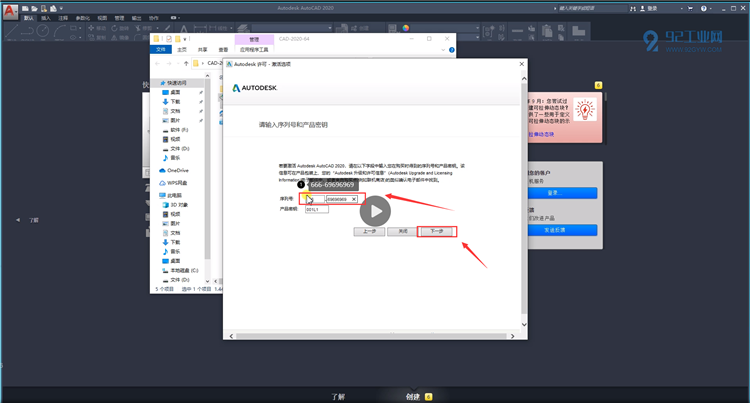This screenshot has height=403, width=750.
Task: Open the Autodesk App Store cart icon
Action: coord(690,9)
